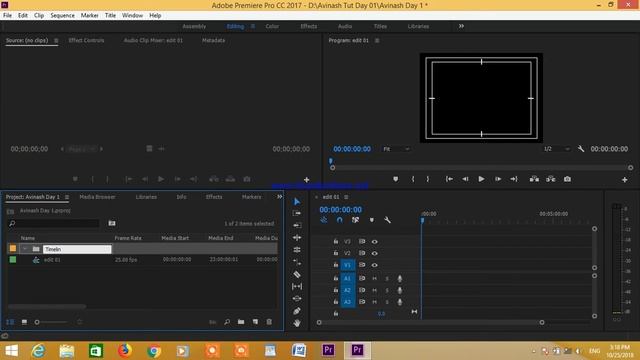
Task: Select the Pen tool
Action: pos(297,311)
